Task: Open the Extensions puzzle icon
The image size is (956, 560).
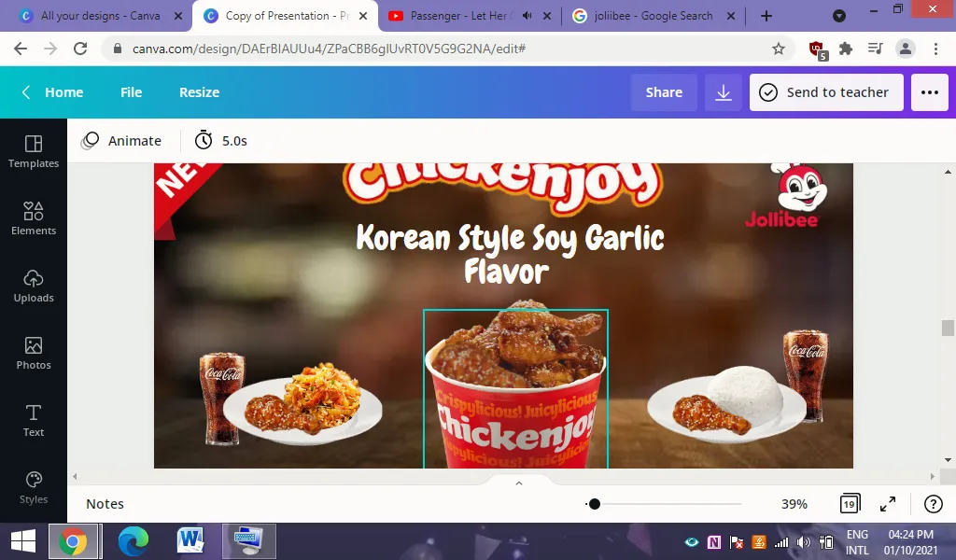Action: click(x=846, y=49)
